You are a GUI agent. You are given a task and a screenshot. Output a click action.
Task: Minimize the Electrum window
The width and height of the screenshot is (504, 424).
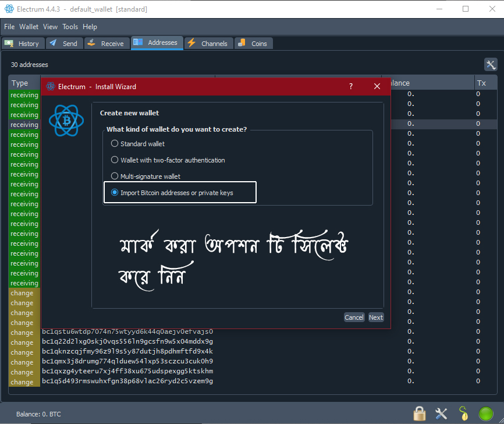click(439, 9)
